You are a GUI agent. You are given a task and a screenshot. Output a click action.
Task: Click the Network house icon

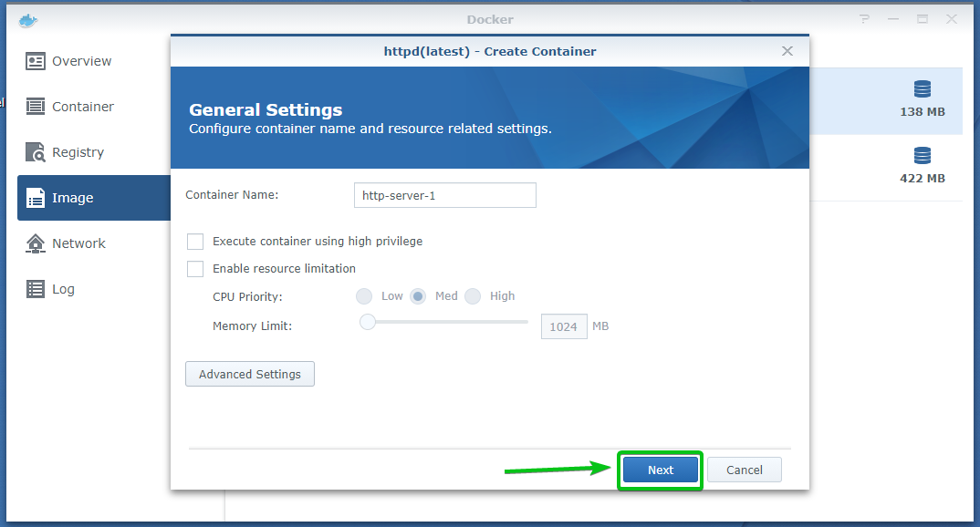tap(36, 243)
